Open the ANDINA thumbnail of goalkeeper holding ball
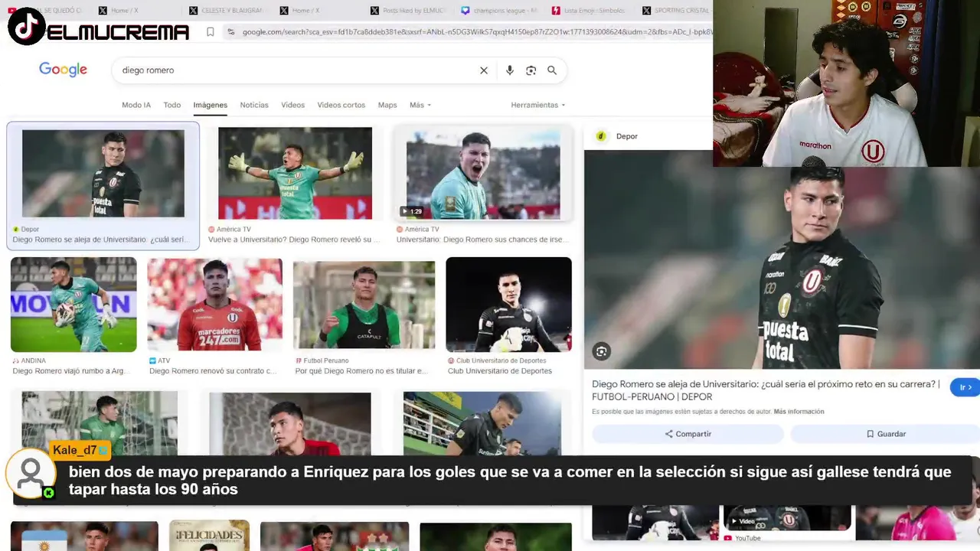Image resolution: width=980 pixels, height=551 pixels. click(73, 305)
